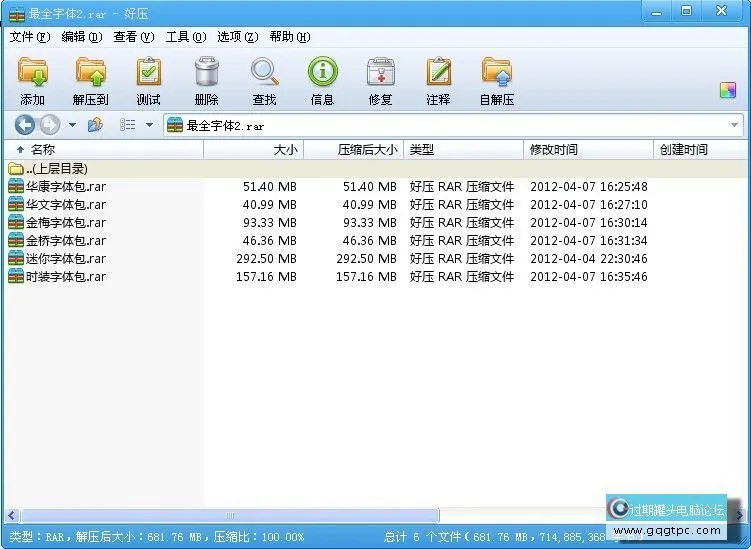Select the 华康字体包.rar file icon
Image resolution: width=751 pixels, height=549 pixels.
tap(16, 186)
